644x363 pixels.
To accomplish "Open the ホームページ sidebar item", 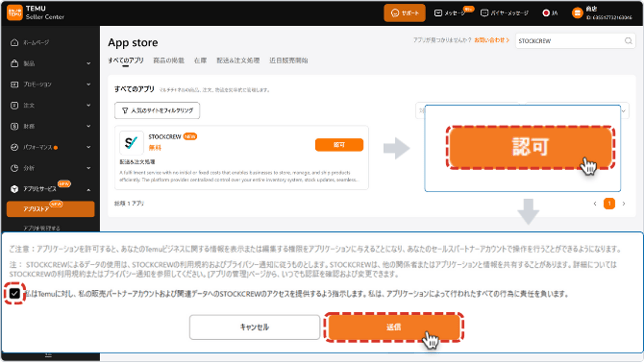I will (36, 42).
